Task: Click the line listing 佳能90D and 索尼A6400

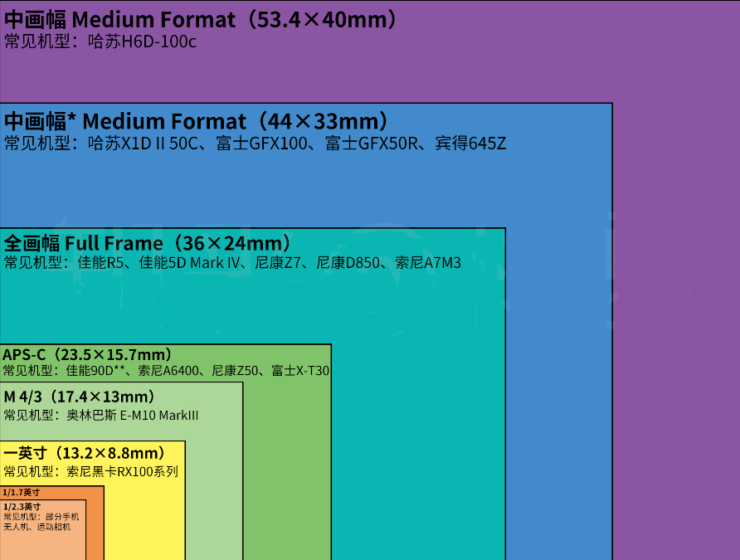Action: (x=166, y=370)
